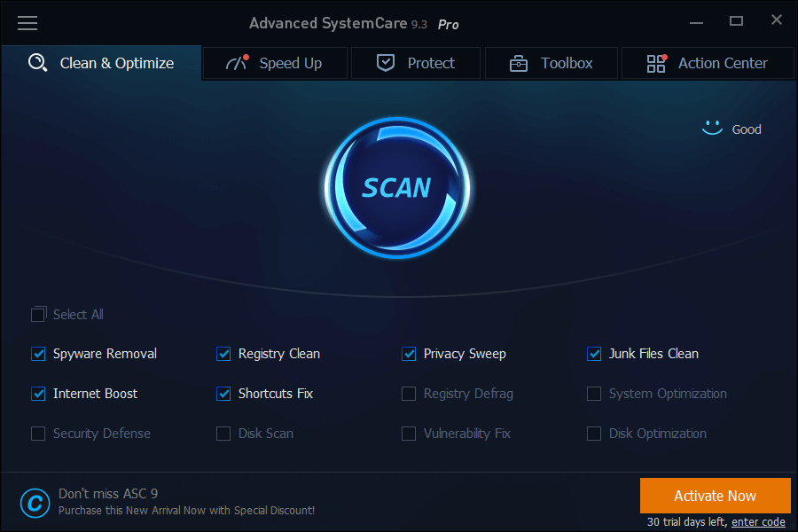Uncheck Internet Boost
798x532 pixels.
point(38,394)
